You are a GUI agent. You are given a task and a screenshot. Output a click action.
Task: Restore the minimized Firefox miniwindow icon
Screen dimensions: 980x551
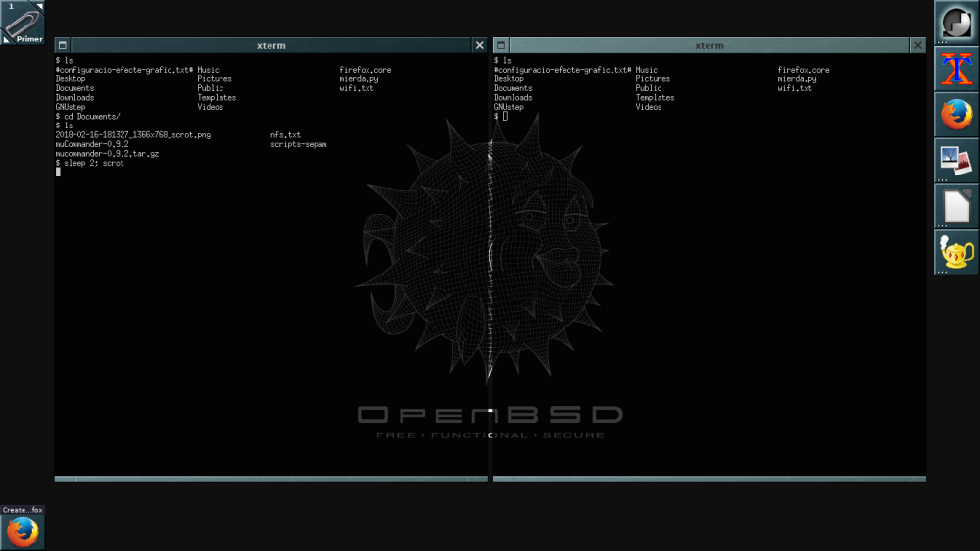click(x=23, y=532)
